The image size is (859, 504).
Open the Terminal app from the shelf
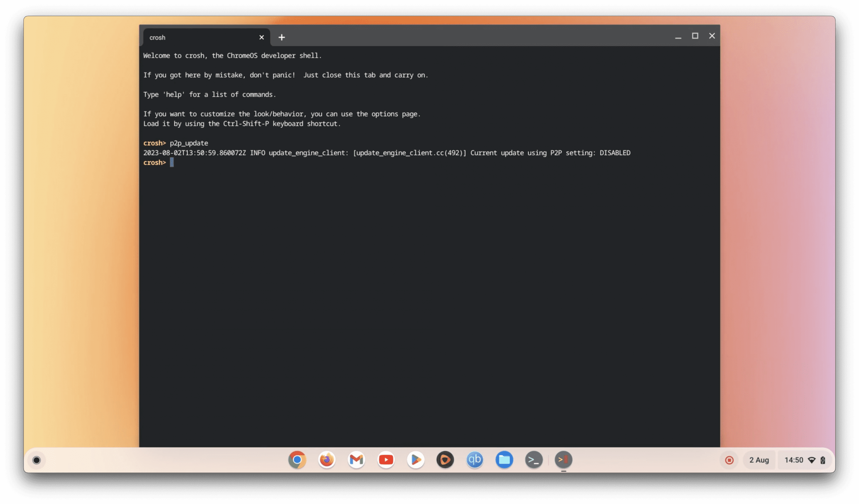pos(535,460)
